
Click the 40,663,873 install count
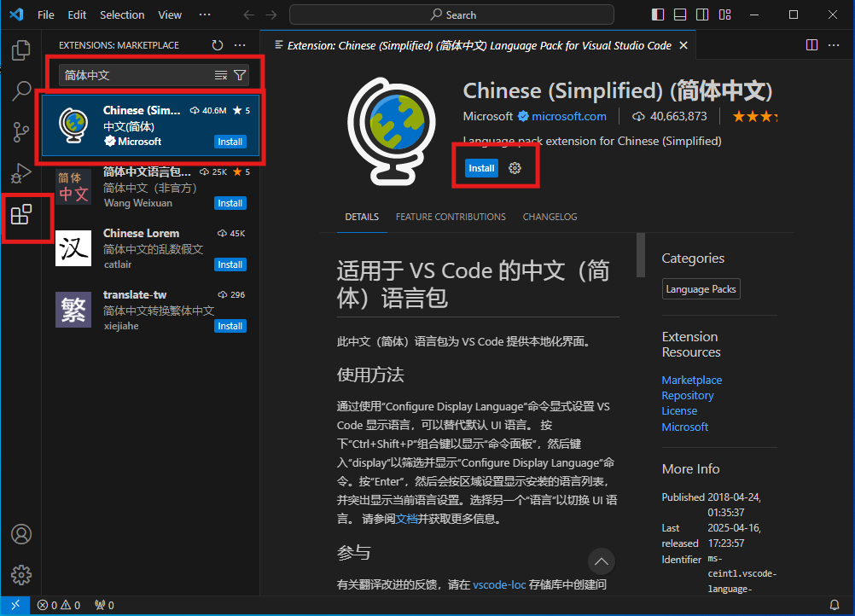[x=670, y=116]
